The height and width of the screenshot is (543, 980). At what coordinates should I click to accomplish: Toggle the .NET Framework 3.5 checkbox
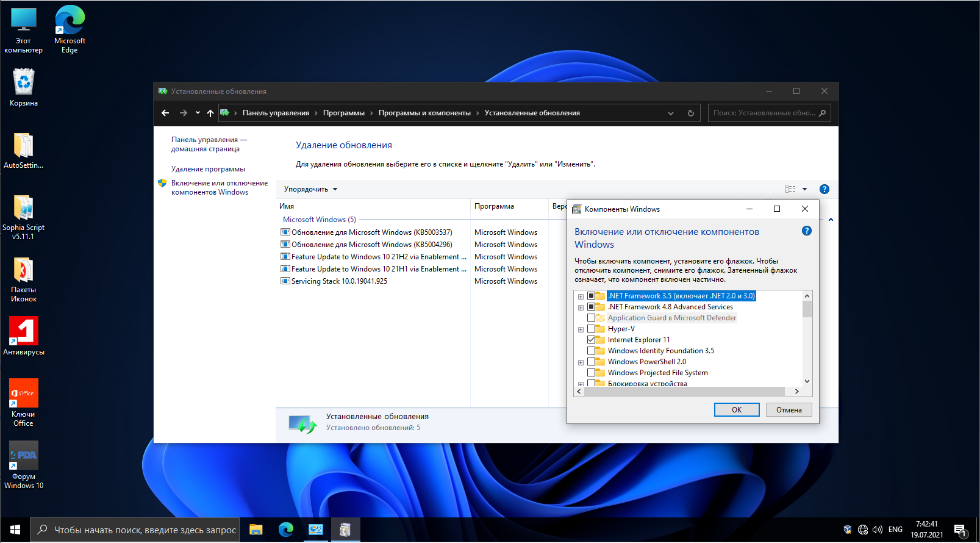point(591,296)
